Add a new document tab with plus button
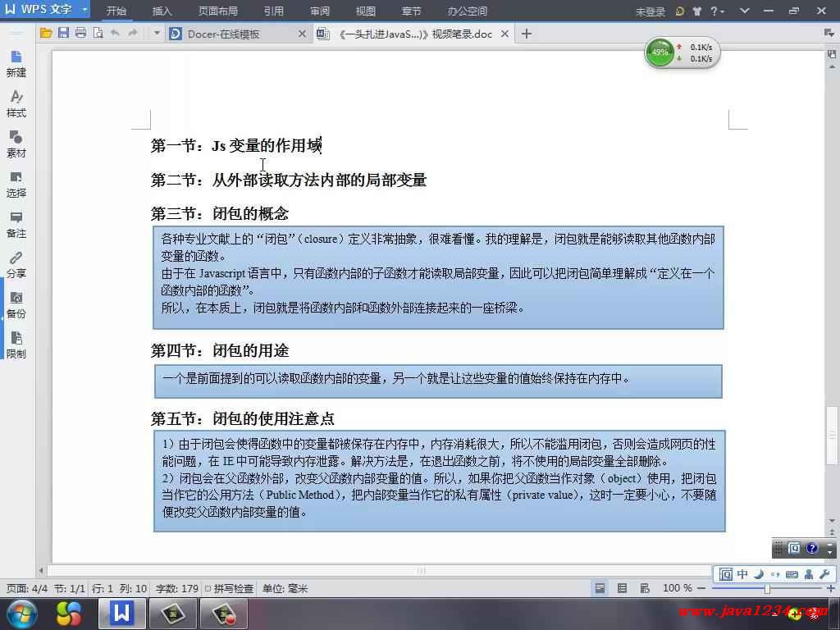This screenshot has width=840, height=630. 527,34
